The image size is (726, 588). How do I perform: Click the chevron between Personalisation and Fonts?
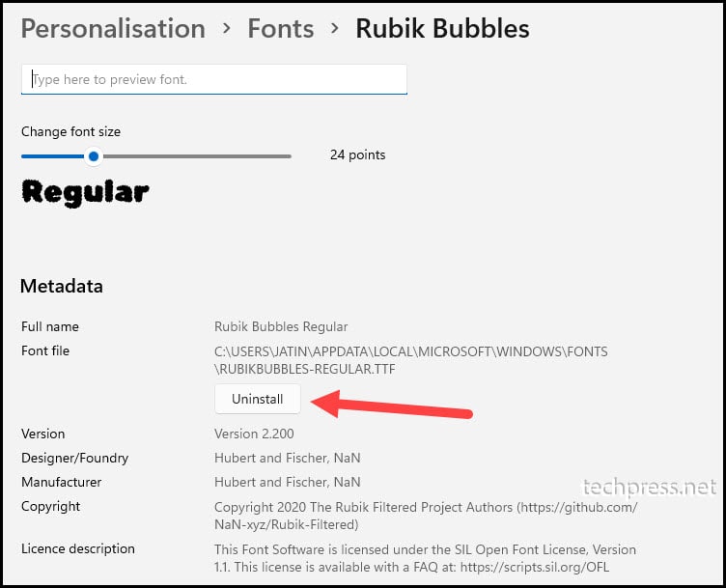(x=227, y=29)
